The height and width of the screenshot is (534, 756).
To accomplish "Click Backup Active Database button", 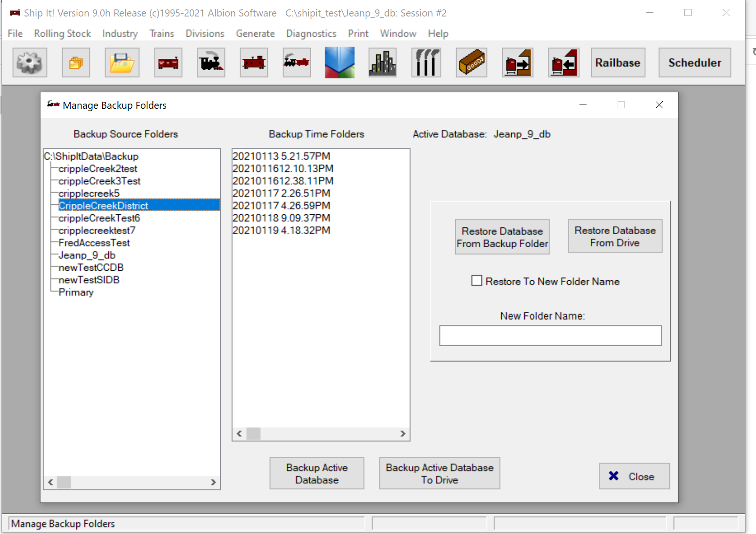I will coord(317,473).
